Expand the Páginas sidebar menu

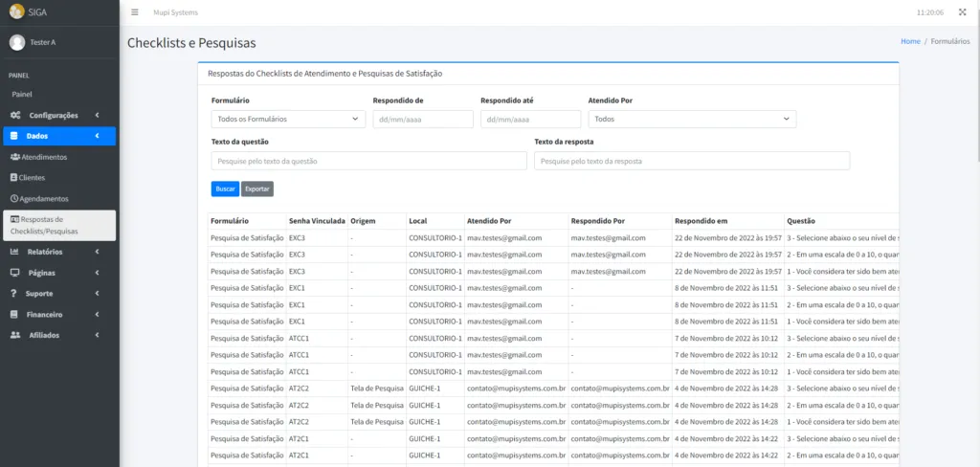[59, 273]
